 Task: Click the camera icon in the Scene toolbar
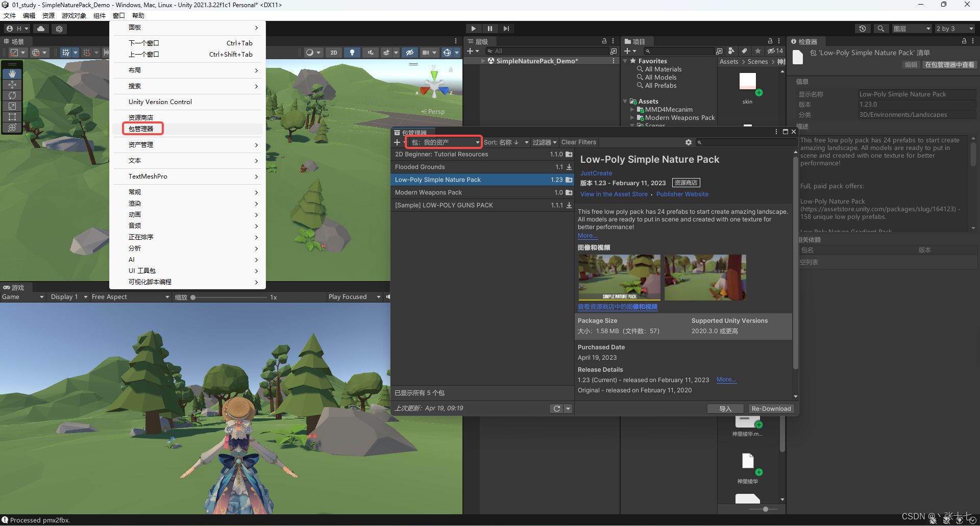pyautogui.click(x=427, y=52)
